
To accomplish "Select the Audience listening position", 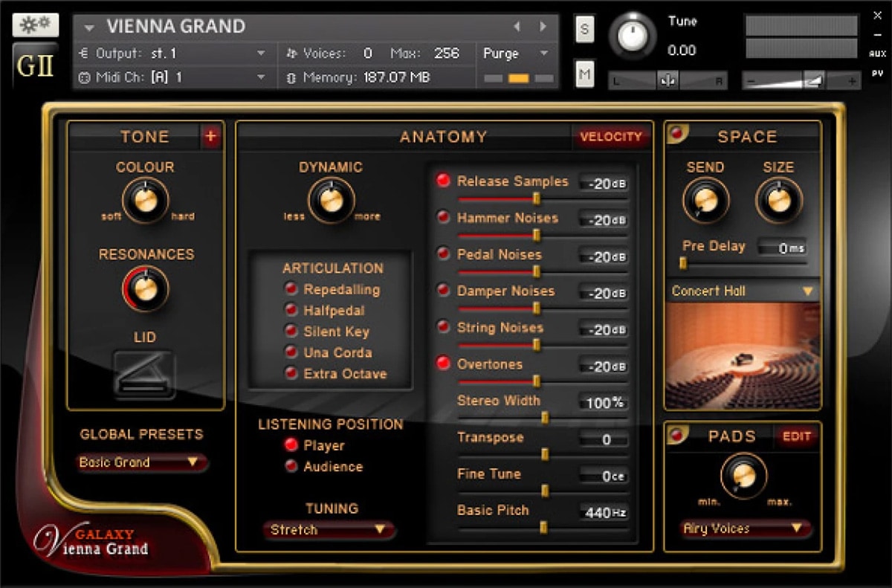I will click(291, 467).
